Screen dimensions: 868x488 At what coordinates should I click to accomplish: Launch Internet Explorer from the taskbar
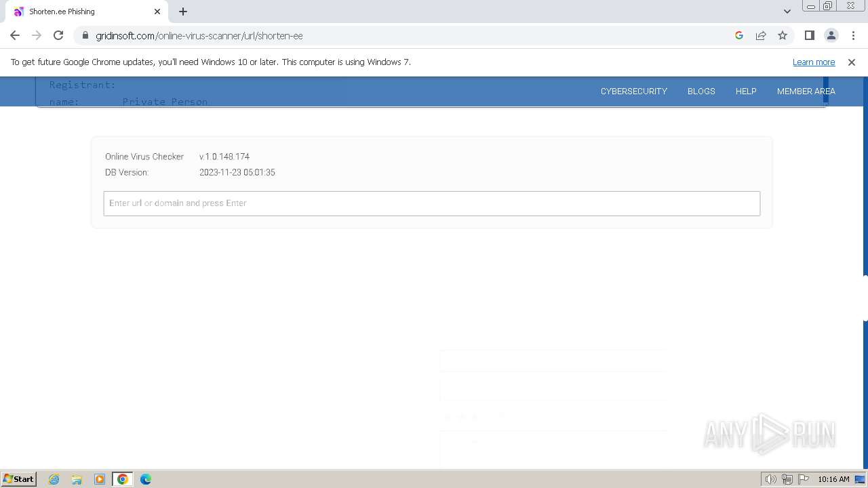click(x=54, y=479)
